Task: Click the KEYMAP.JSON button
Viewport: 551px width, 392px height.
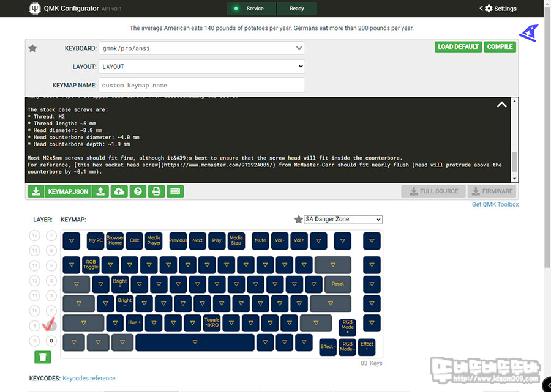Action: coord(68,191)
